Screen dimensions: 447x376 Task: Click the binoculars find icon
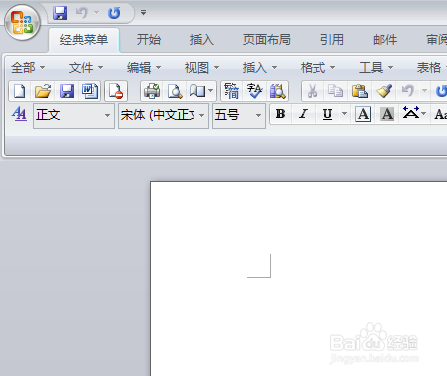(x=278, y=91)
